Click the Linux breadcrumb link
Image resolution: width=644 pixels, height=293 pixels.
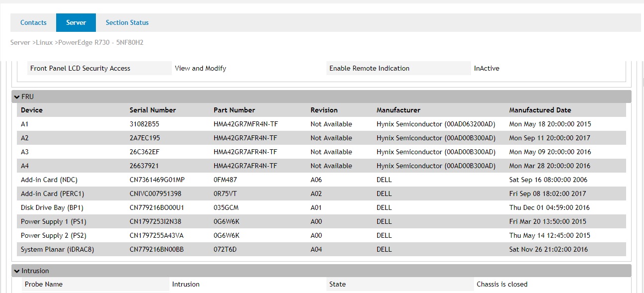(x=44, y=42)
